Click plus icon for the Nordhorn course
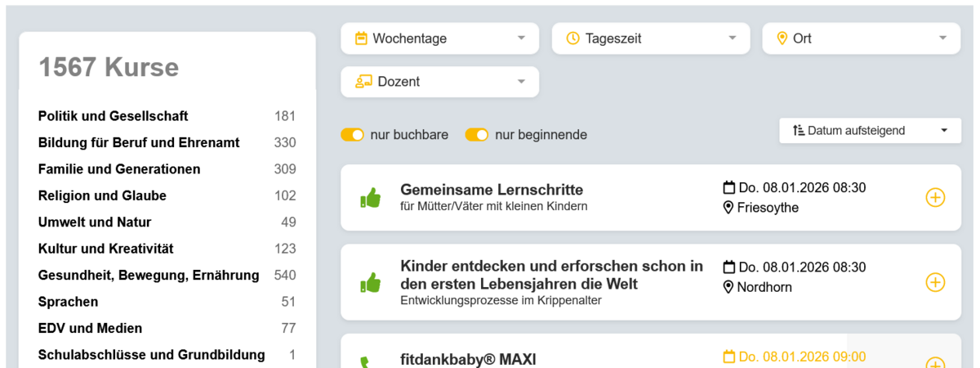Screen dimensions: 980x368 [935, 282]
